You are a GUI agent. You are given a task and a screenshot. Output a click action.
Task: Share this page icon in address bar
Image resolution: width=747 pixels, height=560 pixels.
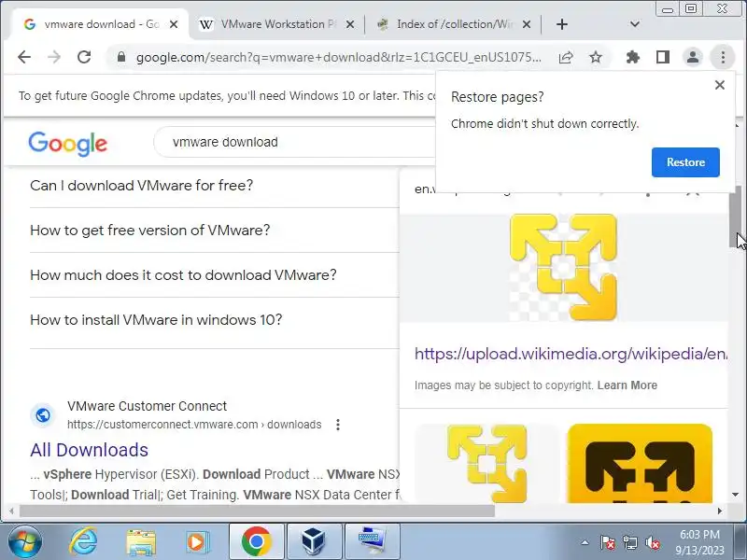pyautogui.click(x=566, y=58)
